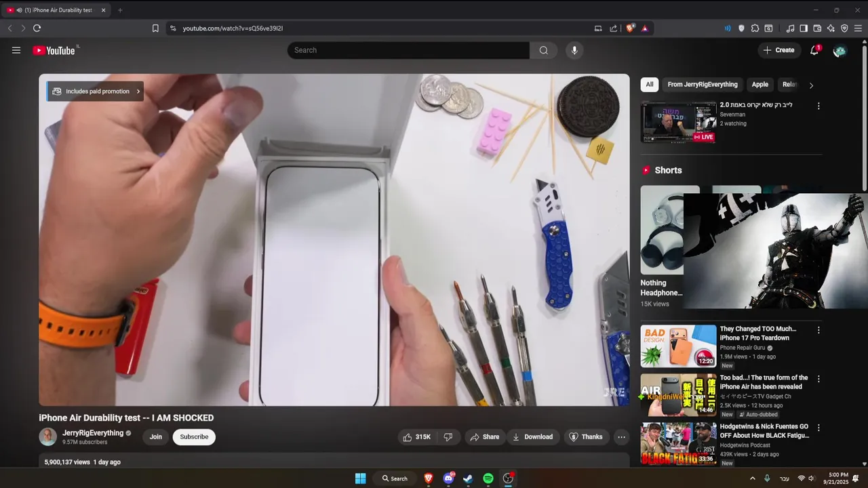Open options for 'Too bad...!' iPhone Air video
Screen dimensions: 868x488
(818, 379)
